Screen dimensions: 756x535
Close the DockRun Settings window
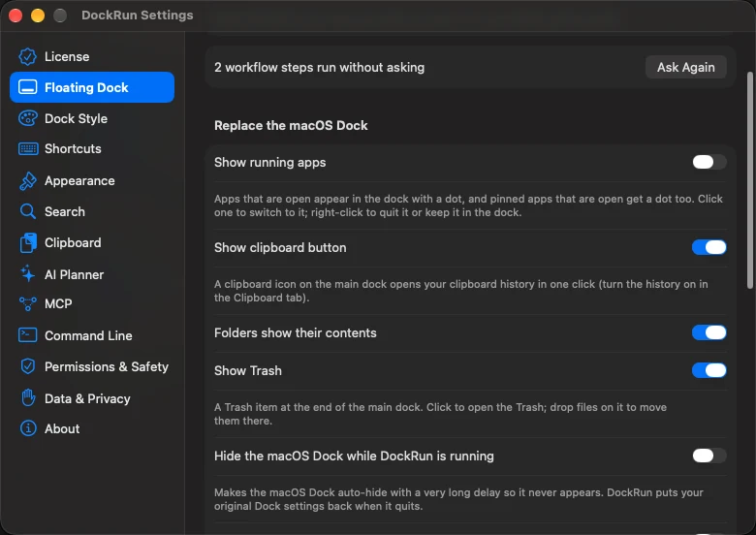pyautogui.click(x=16, y=16)
